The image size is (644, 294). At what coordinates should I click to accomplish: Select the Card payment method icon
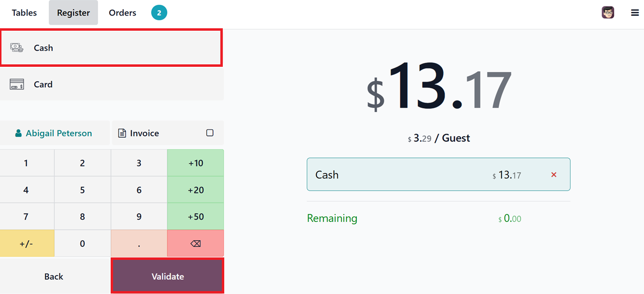coord(17,84)
